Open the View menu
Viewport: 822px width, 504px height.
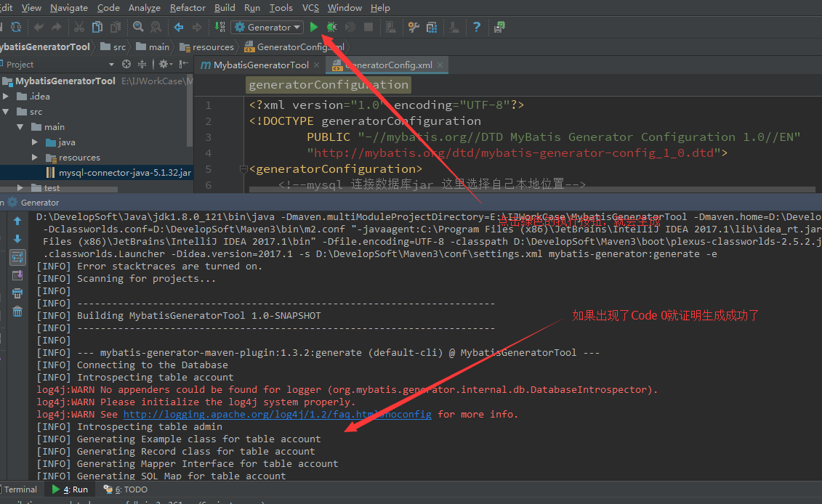point(31,8)
